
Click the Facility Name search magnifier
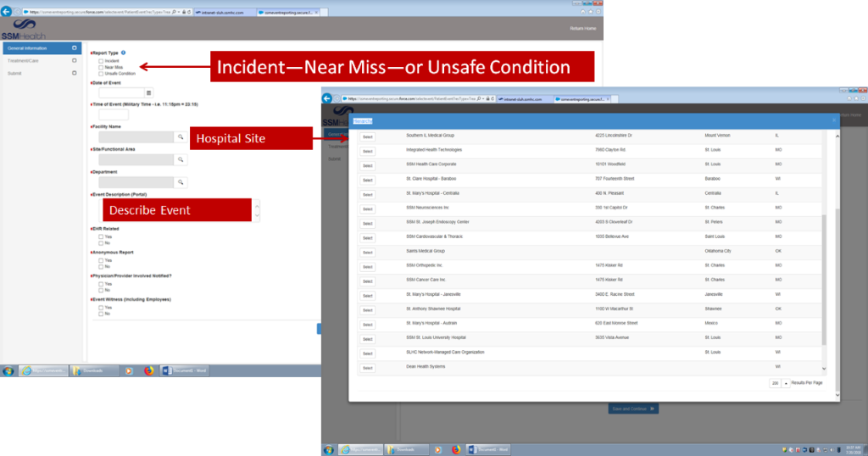point(181,137)
